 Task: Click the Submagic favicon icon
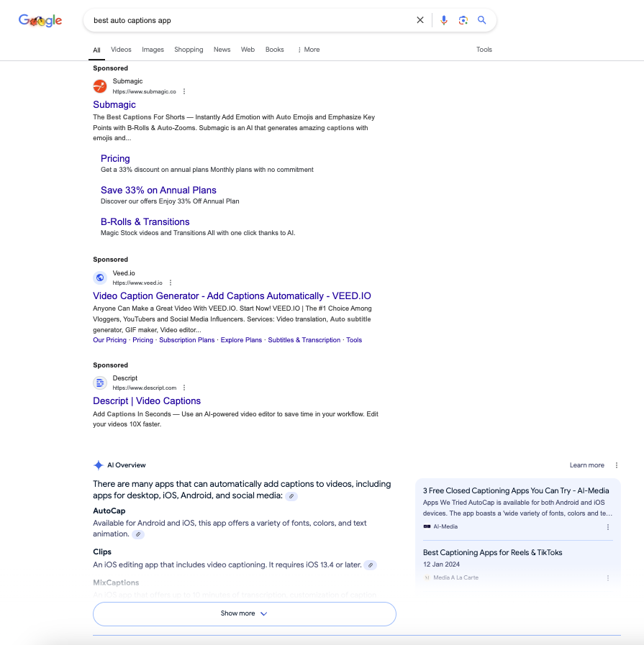pyautogui.click(x=100, y=86)
